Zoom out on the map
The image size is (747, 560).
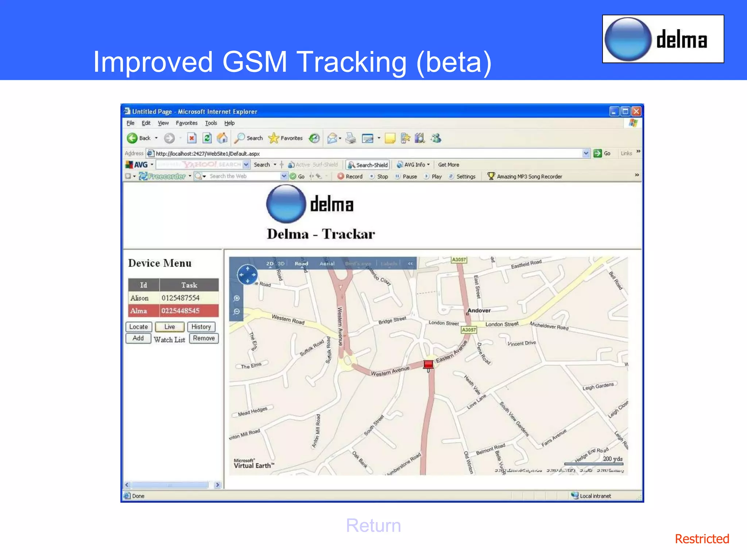point(237,311)
